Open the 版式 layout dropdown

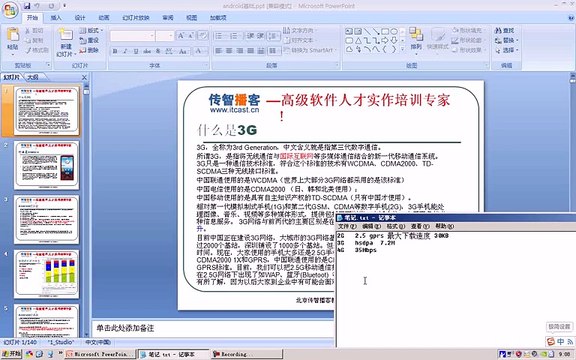pos(91,30)
